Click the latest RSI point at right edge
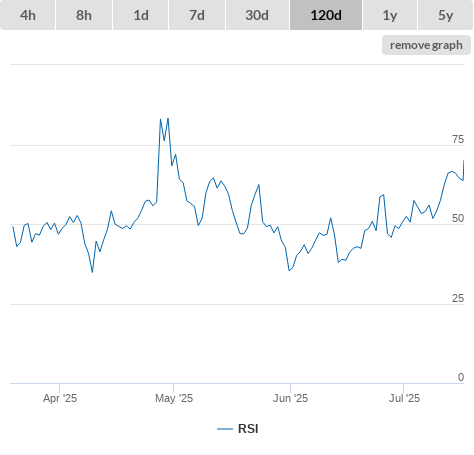 click(x=463, y=161)
